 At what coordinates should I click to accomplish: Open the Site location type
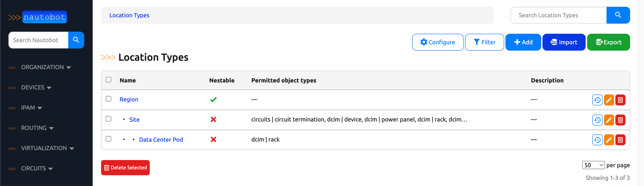tap(134, 120)
